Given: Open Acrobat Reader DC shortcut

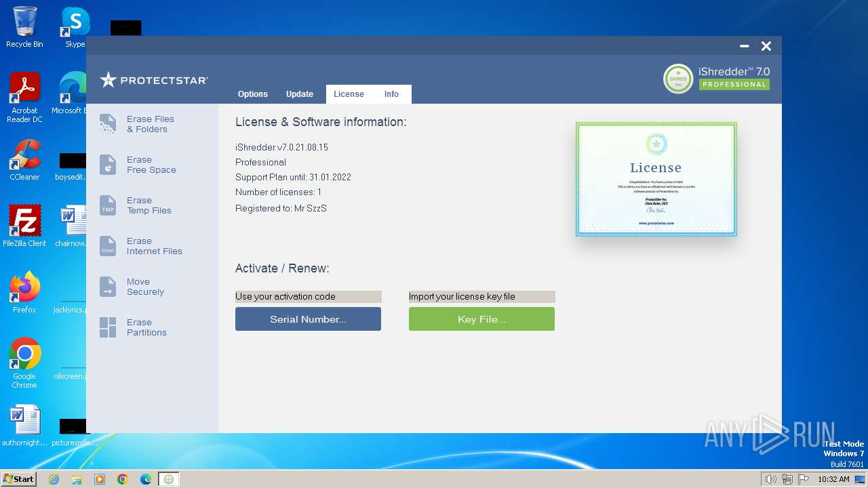Looking at the screenshot, I should (24, 98).
